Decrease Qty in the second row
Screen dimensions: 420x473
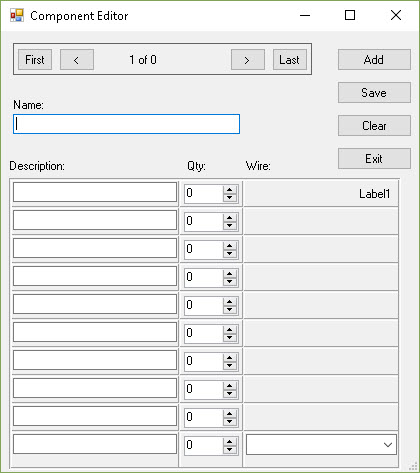[x=229, y=225]
